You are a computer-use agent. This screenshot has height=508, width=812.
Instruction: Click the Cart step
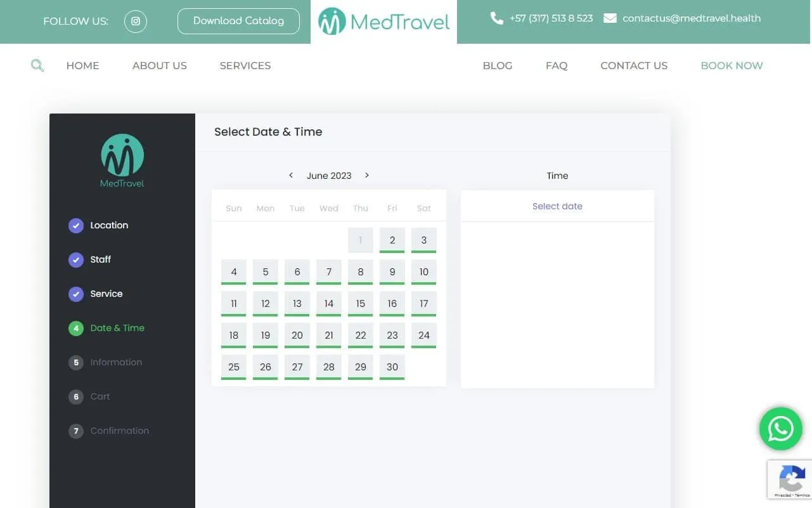coord(89,396)
